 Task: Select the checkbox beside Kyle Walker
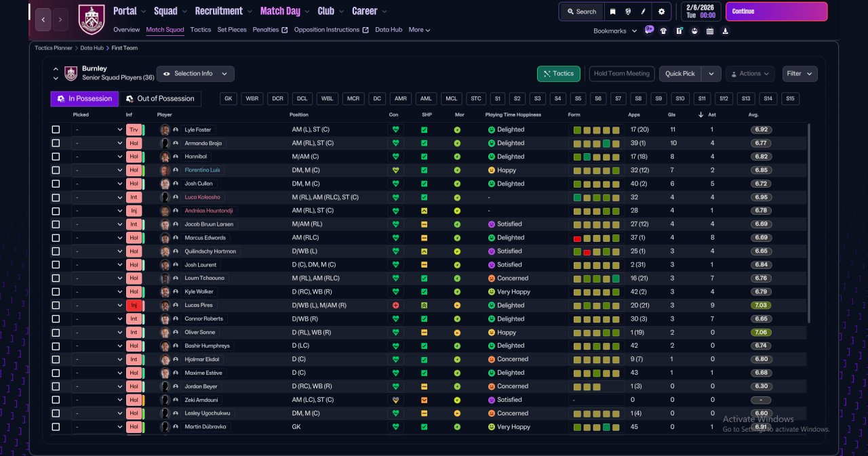[x=56, y=292]
